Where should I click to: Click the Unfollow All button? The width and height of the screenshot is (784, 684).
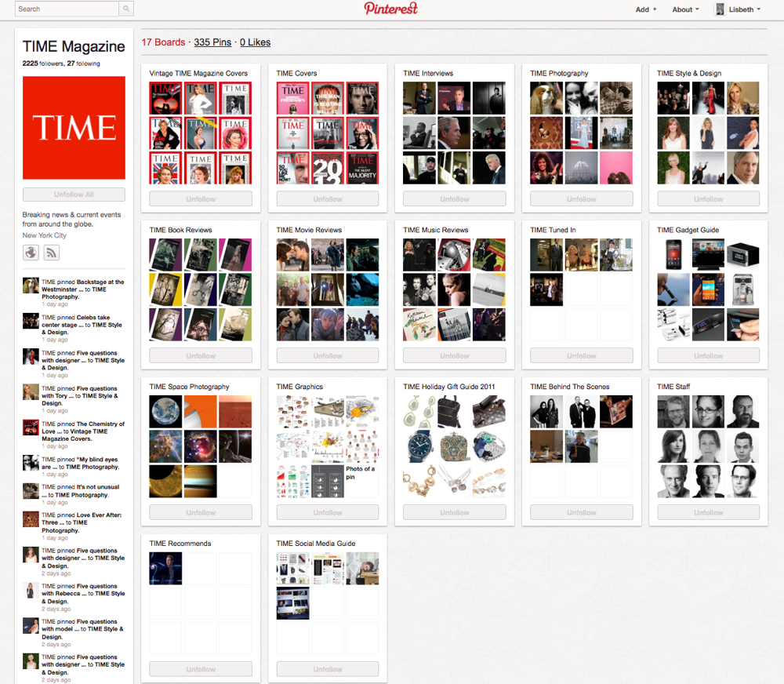74,195
